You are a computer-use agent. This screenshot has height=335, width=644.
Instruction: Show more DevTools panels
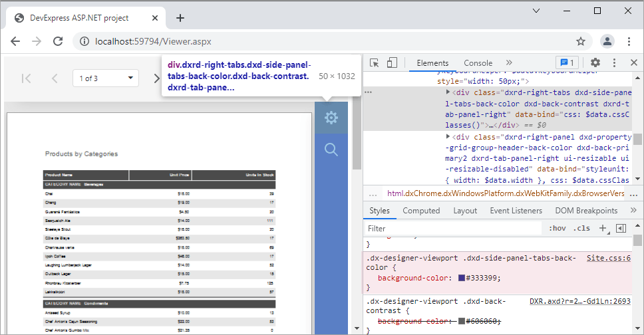tap(510, 62)
